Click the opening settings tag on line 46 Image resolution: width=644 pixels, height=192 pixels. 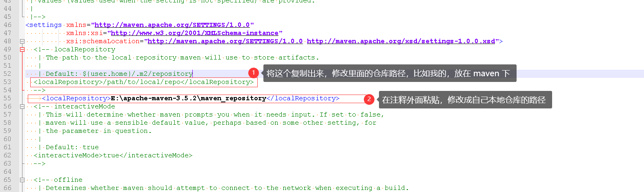(x=44, y=25)
